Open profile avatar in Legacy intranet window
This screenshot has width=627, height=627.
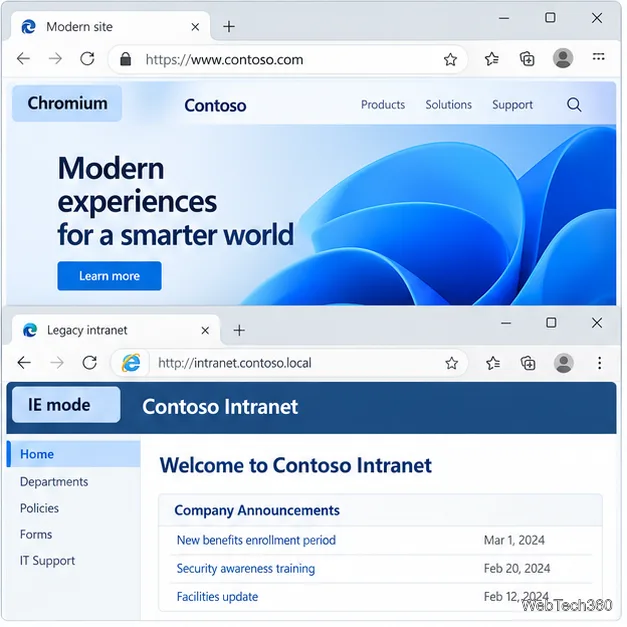563,363
